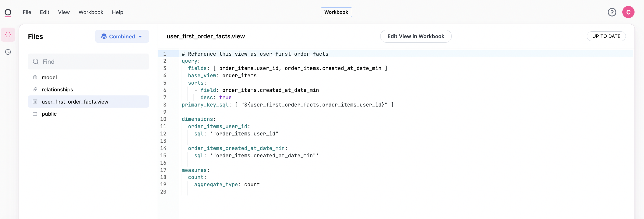644x219 pixels.
Task: Open the Workbook menu in menu bar
Action: pos(91,12)
